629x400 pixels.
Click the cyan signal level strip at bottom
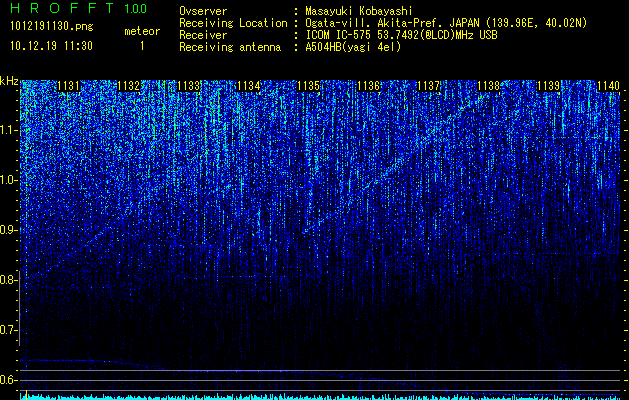321,397
